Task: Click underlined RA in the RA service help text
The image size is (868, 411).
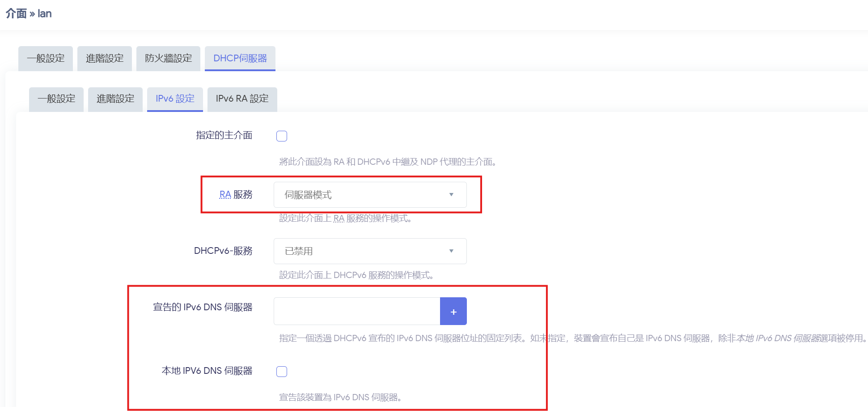Action: [339, 218]
